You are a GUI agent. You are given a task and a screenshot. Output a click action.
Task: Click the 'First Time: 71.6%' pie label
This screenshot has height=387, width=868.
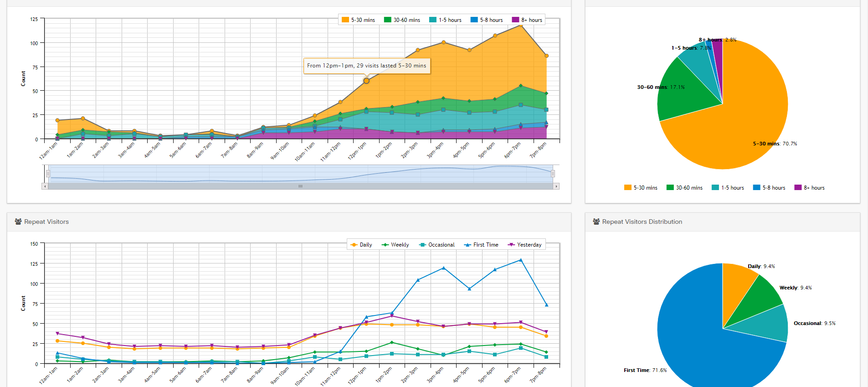coord(645,370)
